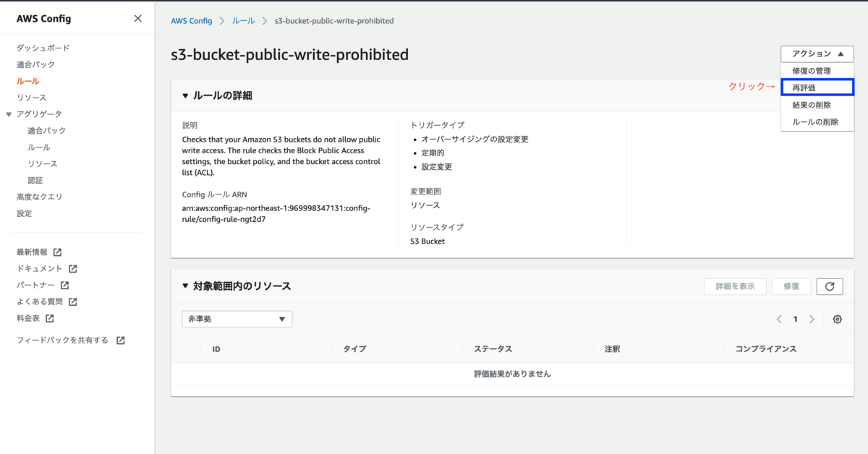
Task: Open the 非準拠 compliance filter dropdown
Action: (x=237, y=319)
